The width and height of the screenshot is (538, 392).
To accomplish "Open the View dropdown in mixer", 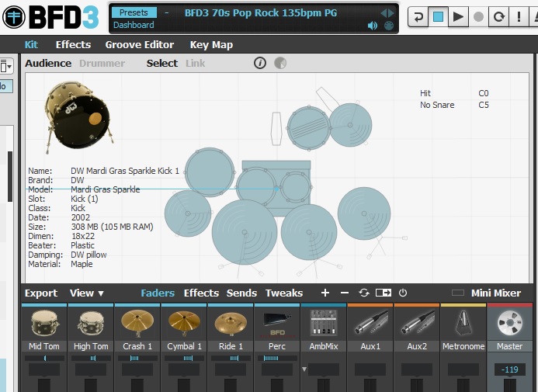I will [87, 293].
